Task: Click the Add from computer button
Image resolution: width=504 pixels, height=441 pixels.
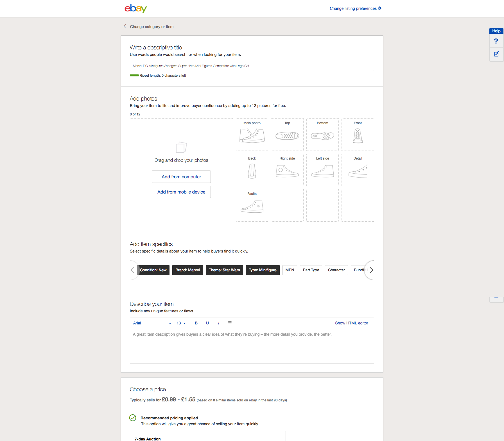Action: (181, 177)
